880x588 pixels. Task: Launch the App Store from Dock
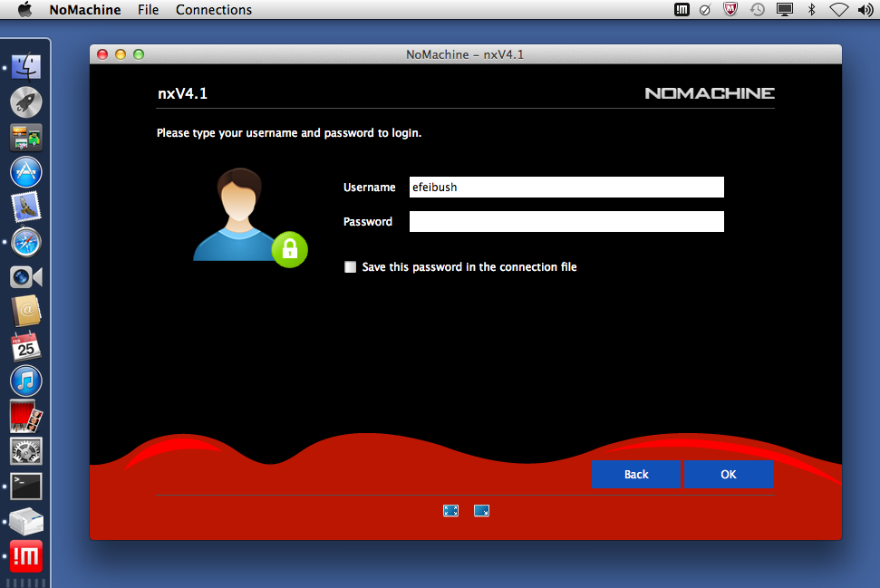[x=25, y=171]
